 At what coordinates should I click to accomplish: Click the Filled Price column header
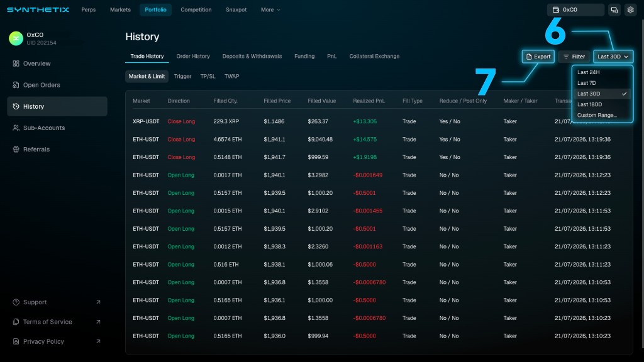[277, 101]
